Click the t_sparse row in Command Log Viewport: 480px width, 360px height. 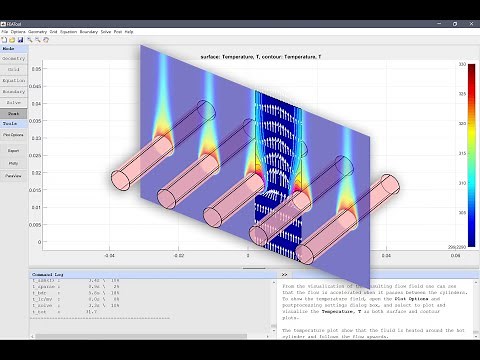click(76, 287)
